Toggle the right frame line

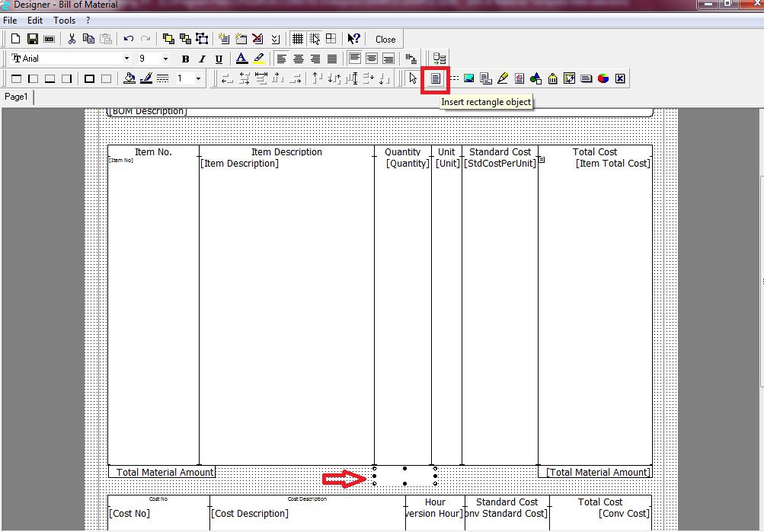pyautogui.click(x=67, y=78)
